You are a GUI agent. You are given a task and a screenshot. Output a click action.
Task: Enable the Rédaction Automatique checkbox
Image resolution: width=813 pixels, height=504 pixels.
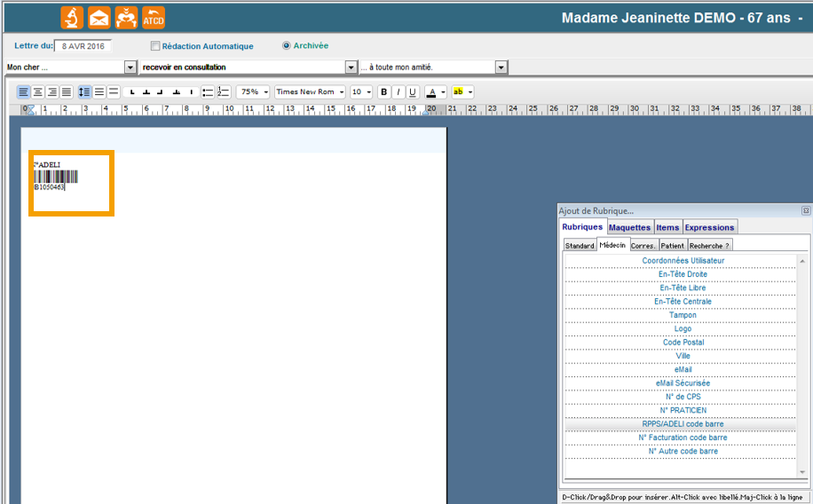click(155, 46)
